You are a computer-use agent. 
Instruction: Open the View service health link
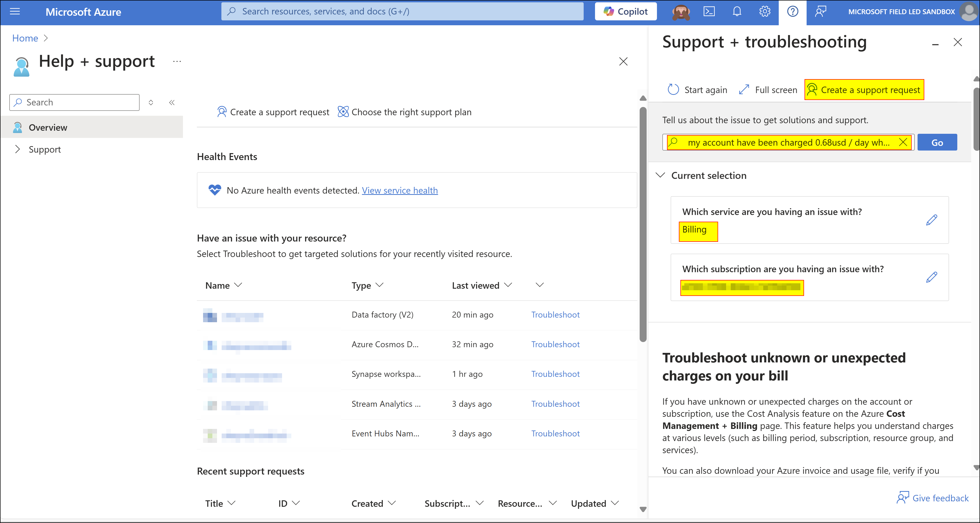400,190
